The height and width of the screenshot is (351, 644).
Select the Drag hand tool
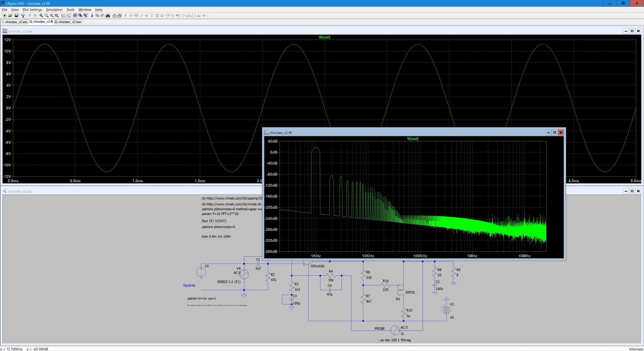coord(173,16)
